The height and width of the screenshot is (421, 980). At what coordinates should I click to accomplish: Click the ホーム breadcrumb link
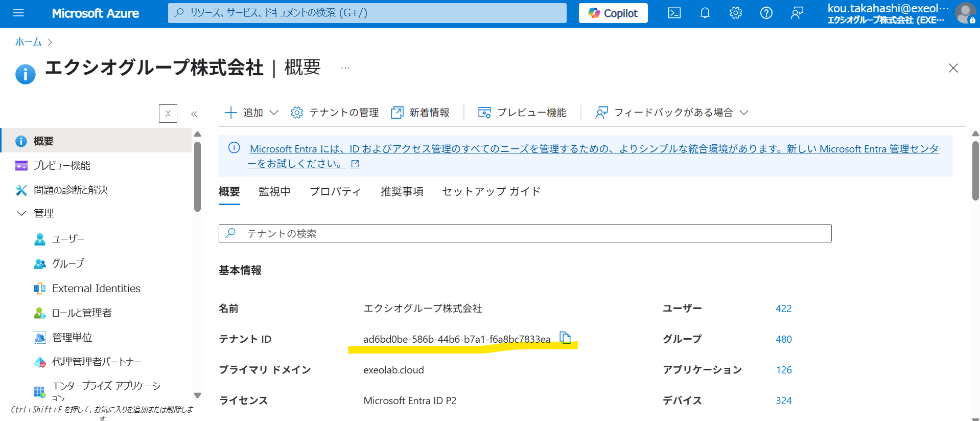tap(28, 42)
